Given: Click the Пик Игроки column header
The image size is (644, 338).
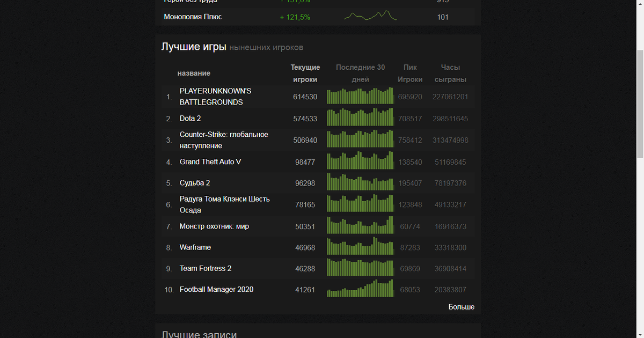Looking at the screenshot, I should [x=410, y=74].
